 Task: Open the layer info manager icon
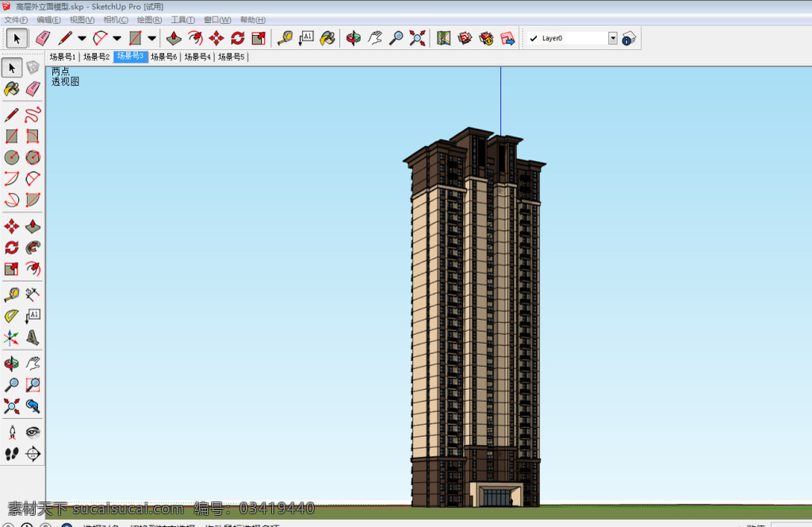coord(629,38)
